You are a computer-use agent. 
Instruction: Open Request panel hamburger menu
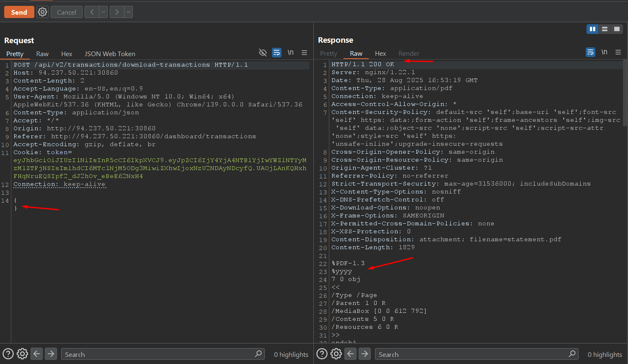point(305,52)
